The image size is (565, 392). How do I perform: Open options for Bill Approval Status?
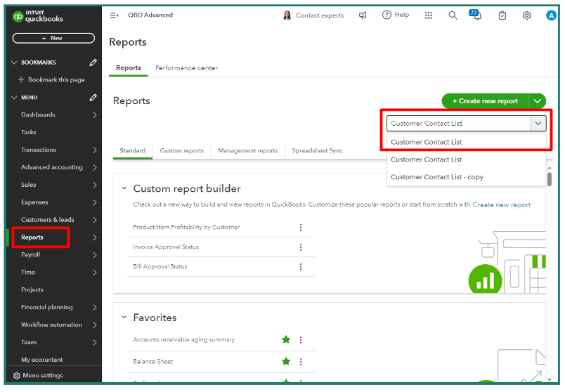click(x=301, y=267)
